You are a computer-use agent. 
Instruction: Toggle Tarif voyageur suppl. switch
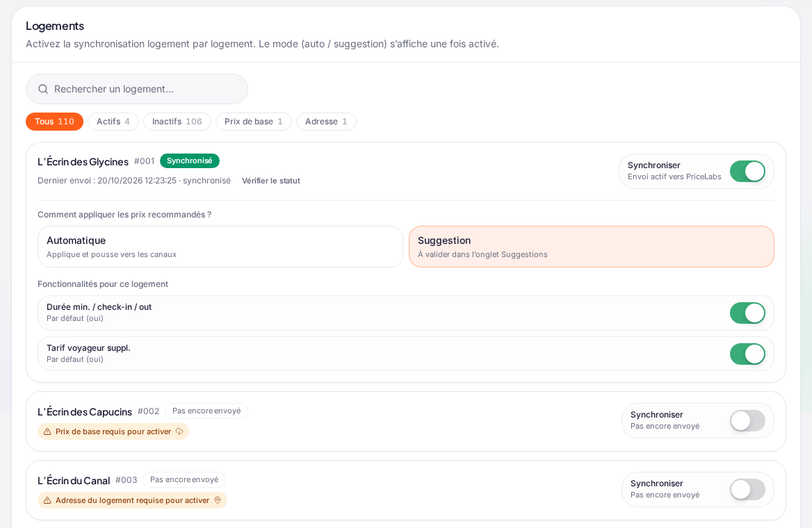[747, 354]
